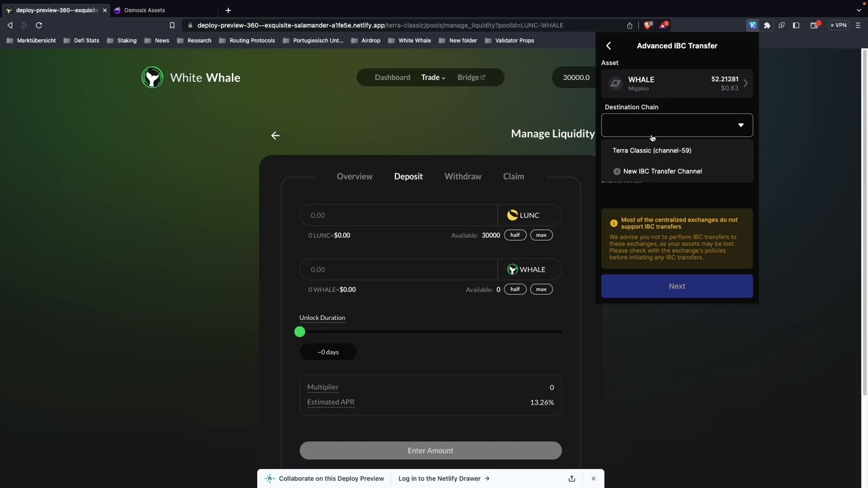
Task: Click the share icon in Netlify drawer bar
Action: [572, 479]
